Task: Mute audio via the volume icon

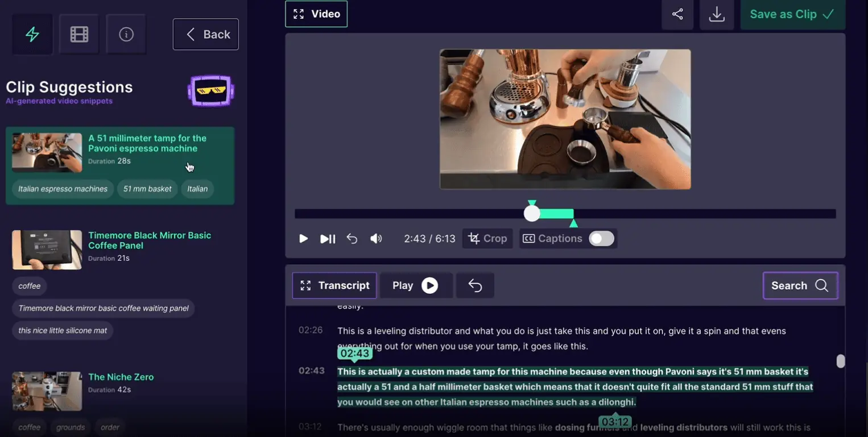Action: 376,238
